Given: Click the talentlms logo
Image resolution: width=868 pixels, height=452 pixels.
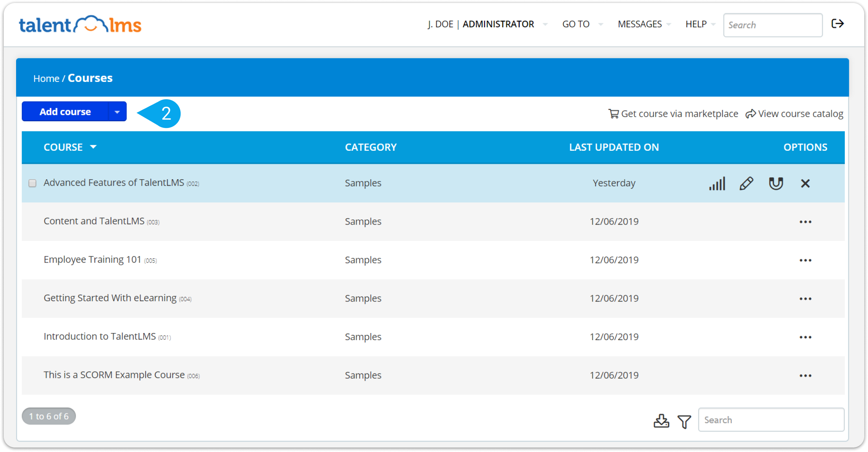Looking at the screenshot, I should tap(80, 25).
